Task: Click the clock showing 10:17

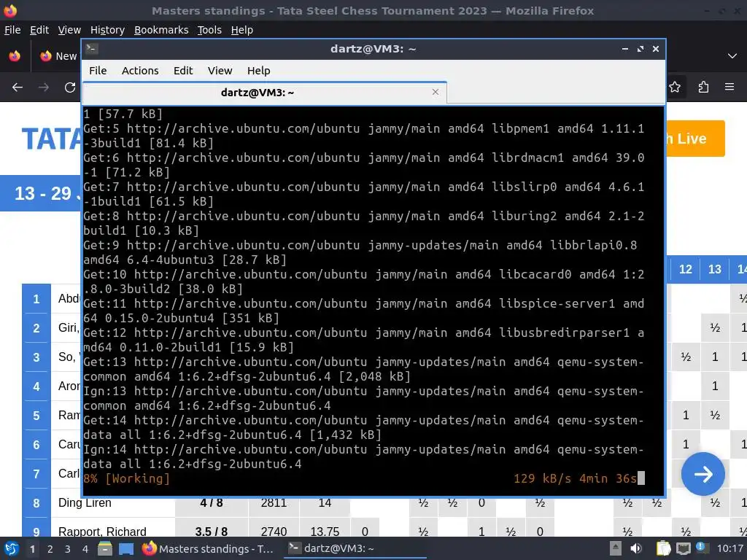Action: [x=729, y=549]
